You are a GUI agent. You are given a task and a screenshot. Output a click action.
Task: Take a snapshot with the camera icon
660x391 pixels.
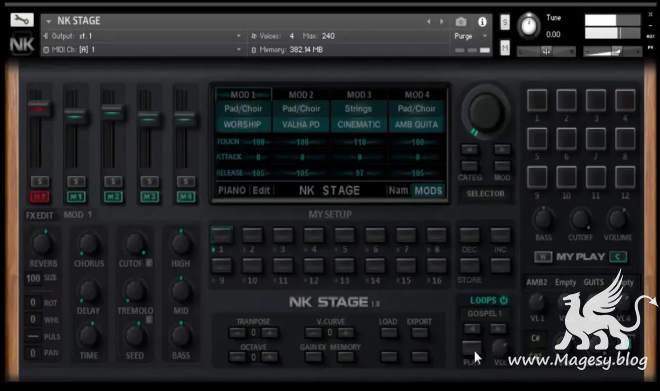(461, 21)
